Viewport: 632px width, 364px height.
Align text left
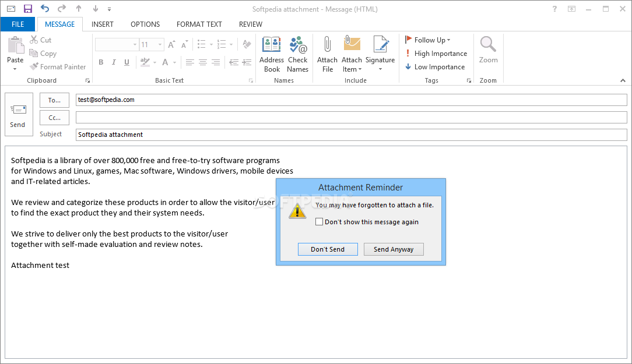(x=190, y=62)
